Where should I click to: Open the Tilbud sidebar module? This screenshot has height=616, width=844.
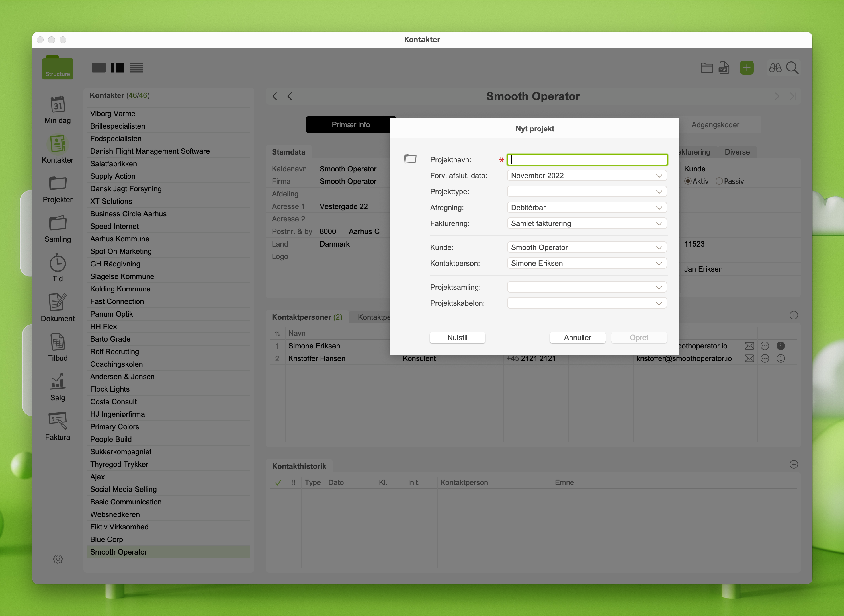(58, 342)
